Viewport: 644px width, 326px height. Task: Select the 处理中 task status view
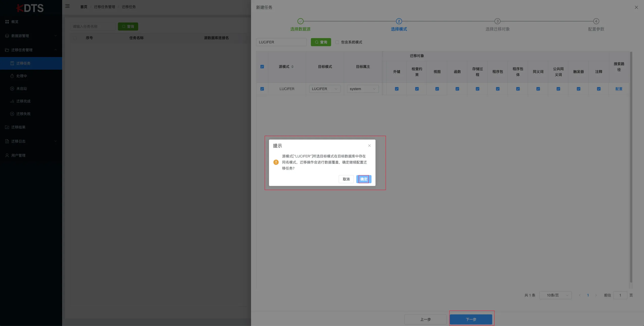pos(22,76)
